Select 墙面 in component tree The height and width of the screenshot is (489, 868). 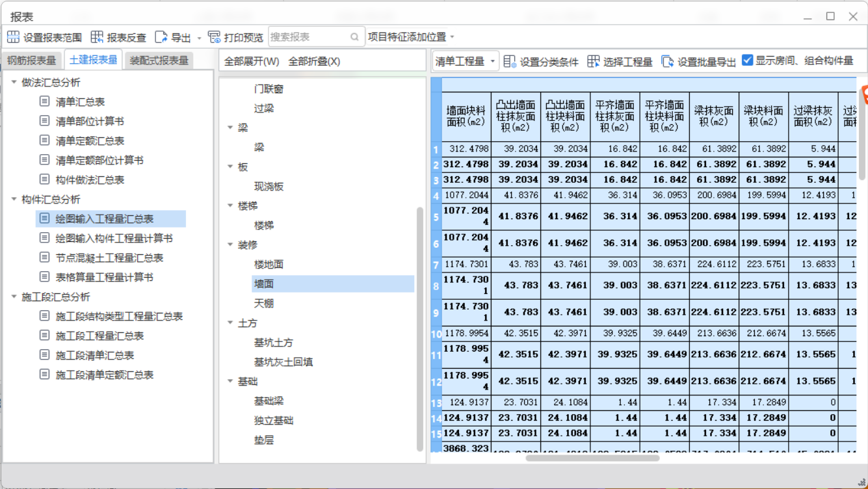[264, 284]
